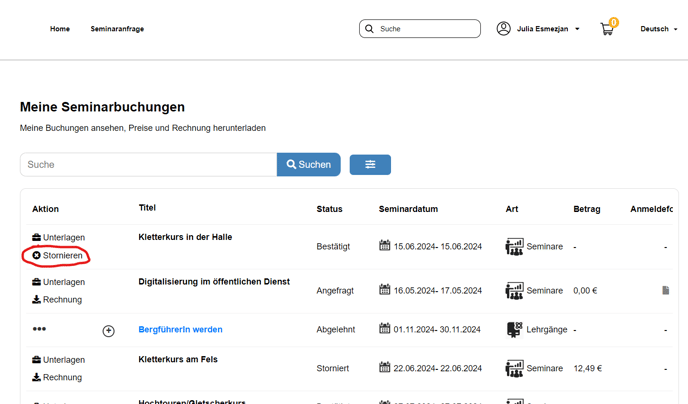Open the Home menu item
The height and width of the screenshot is (404, 688).
(x=60, y=29)
